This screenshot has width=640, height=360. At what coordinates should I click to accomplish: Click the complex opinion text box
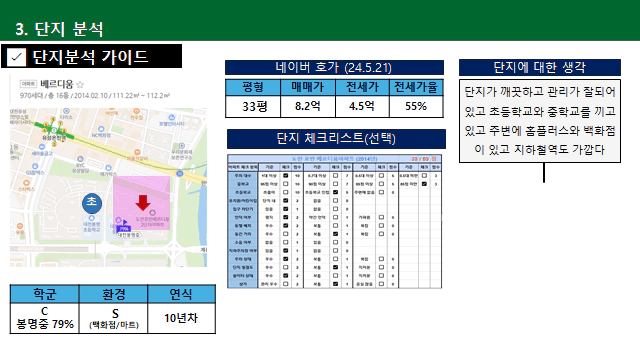click(x=540, y=121)
